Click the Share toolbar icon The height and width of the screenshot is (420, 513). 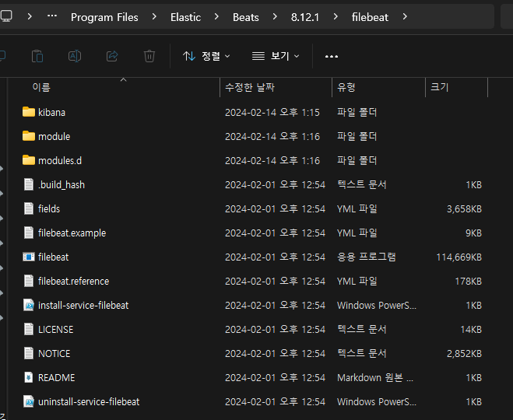pos(112,56)
